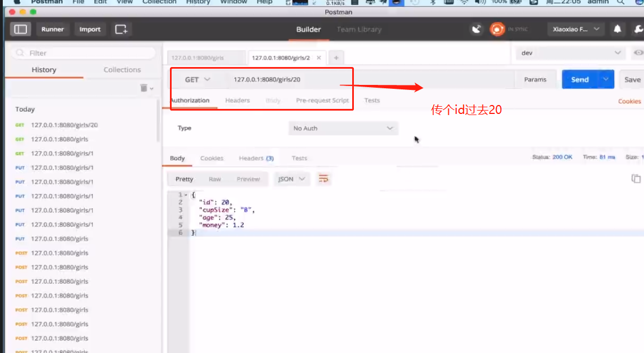
Task: Open the Authorization tab
Action: coord(190,100)
